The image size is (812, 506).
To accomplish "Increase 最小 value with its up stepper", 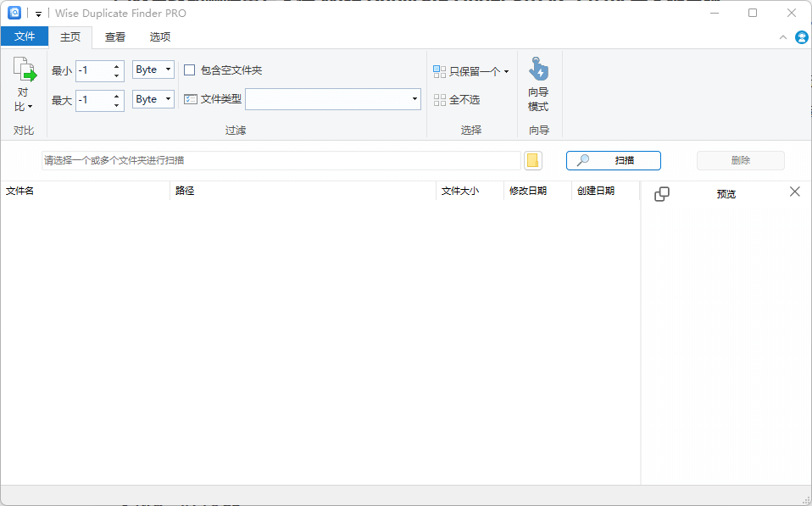I will click(115, 66).
